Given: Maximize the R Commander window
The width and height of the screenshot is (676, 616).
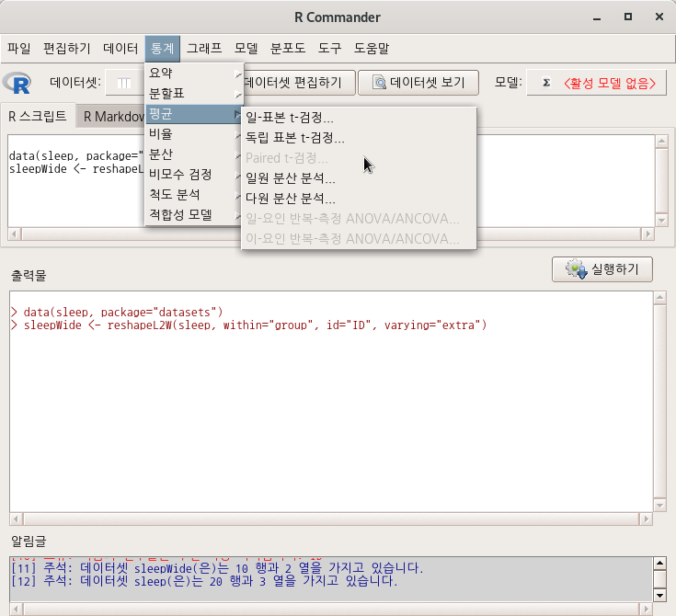Looking at the screenshot, I should point(628,17).
